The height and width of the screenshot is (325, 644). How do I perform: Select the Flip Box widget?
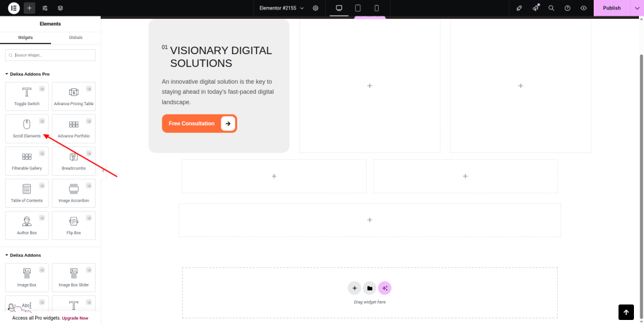(x=74, y=225)
